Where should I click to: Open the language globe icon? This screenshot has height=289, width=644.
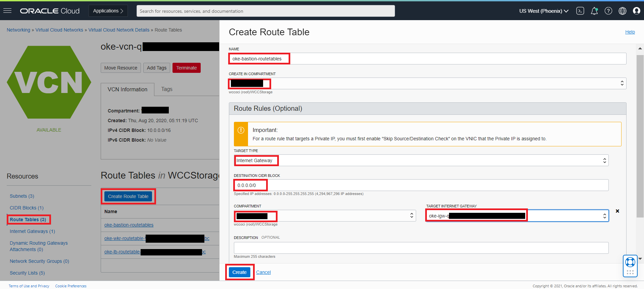pos(623,11)
